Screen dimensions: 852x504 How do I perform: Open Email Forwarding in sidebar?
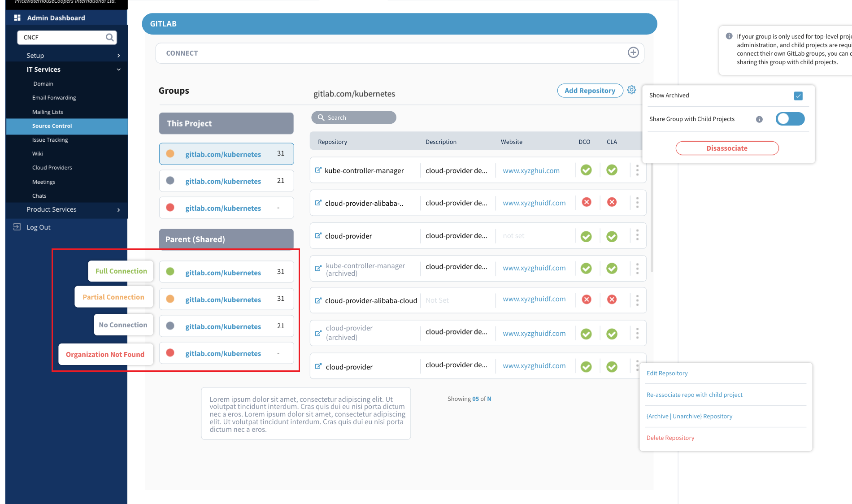point(54,98)
